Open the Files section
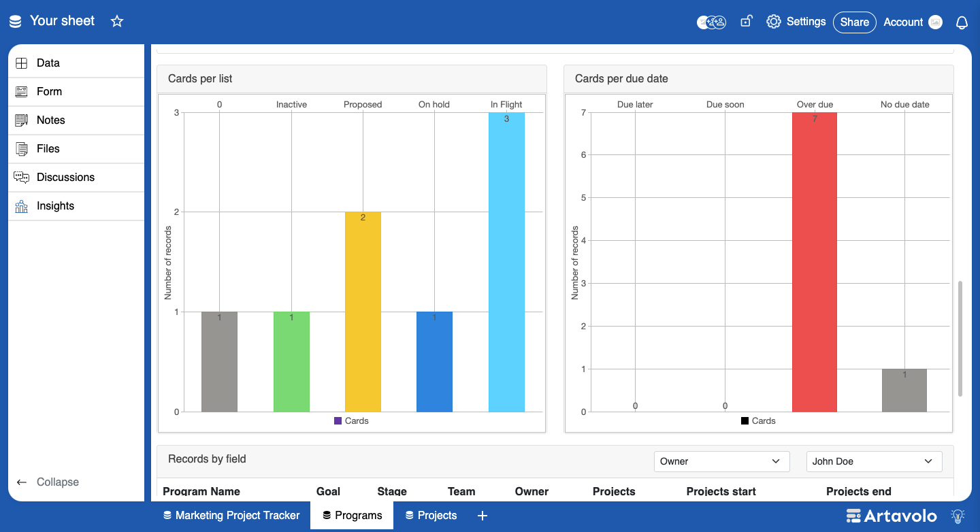980x532 pixels. (x=76, y=149)
